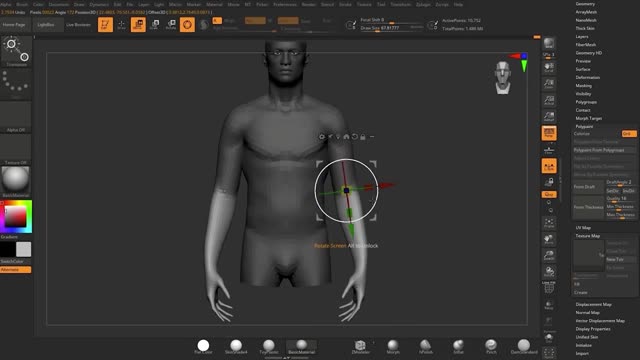Click the Actual size icon
640x360 pixels.
click(549, 100)
